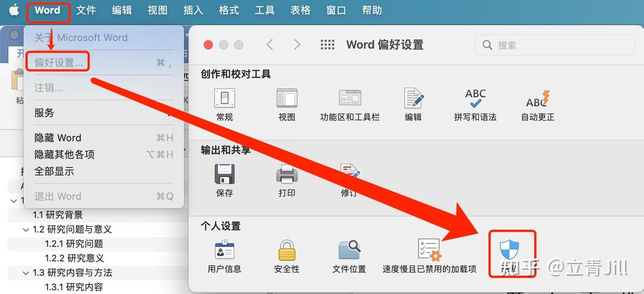Choose 偏好设置... from Word menu
This screenshot has height=294, width=644.
point(104,63)
